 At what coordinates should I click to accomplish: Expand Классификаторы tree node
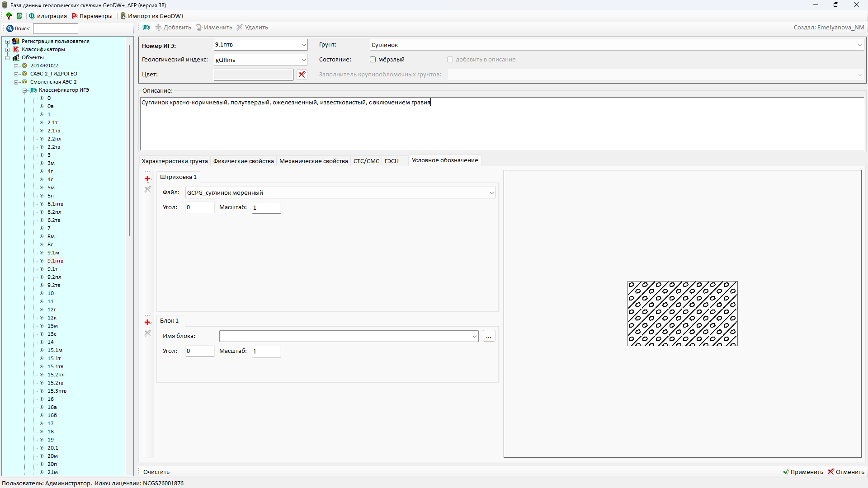pyautogui.click(x=7, y=49)
